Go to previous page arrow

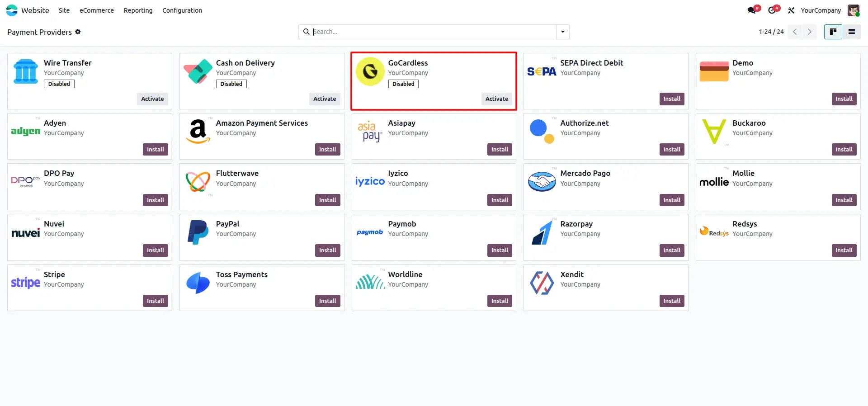pyautogui.click(x=795, y=32)
